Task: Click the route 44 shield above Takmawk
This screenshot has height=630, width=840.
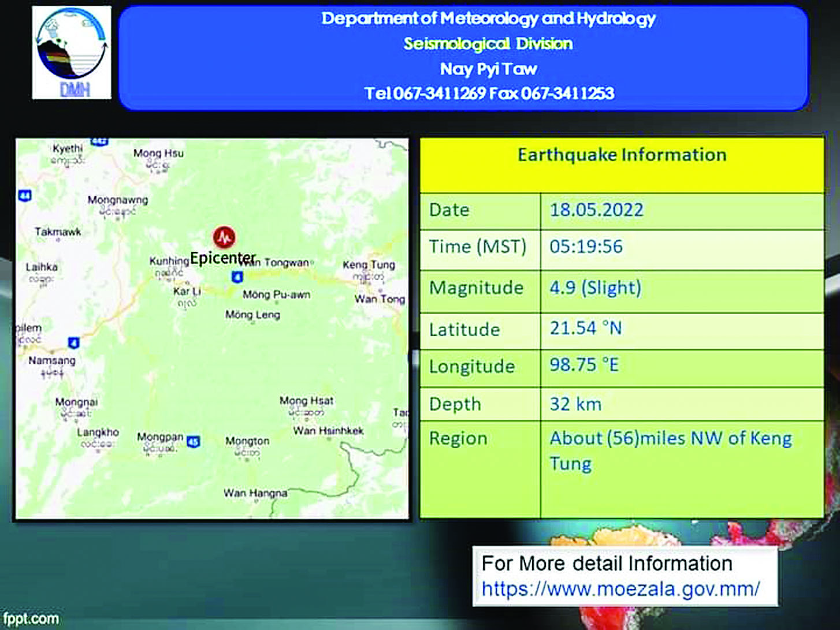Action: [24, 196]
